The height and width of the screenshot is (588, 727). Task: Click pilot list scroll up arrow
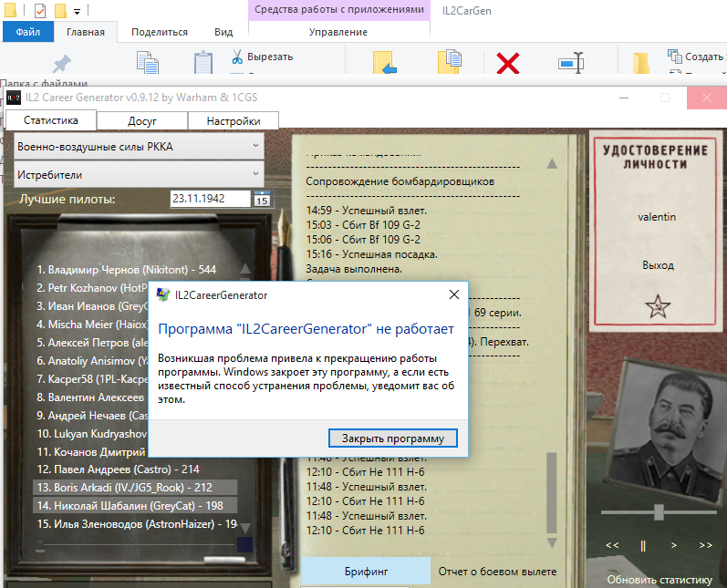coord(245,268)
